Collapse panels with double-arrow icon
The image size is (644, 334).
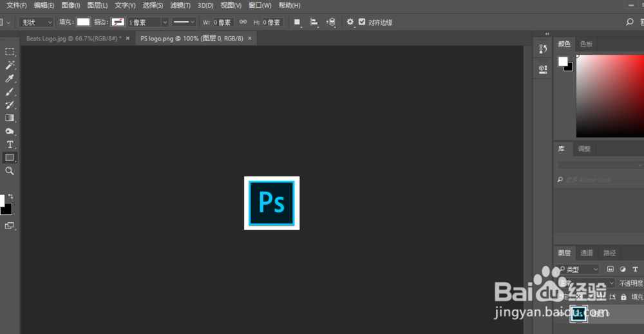[x=547, y=33]
